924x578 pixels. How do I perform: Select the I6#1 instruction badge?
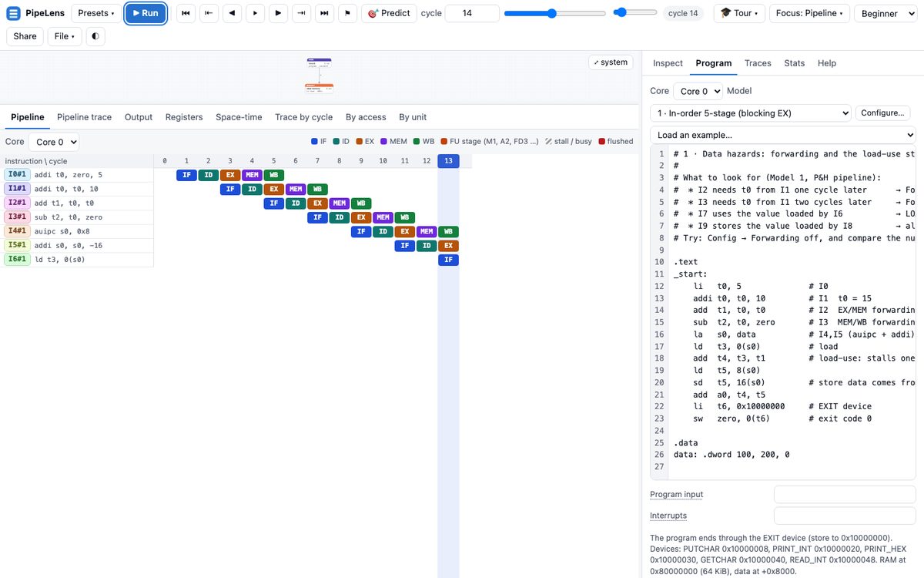point(17,260)
